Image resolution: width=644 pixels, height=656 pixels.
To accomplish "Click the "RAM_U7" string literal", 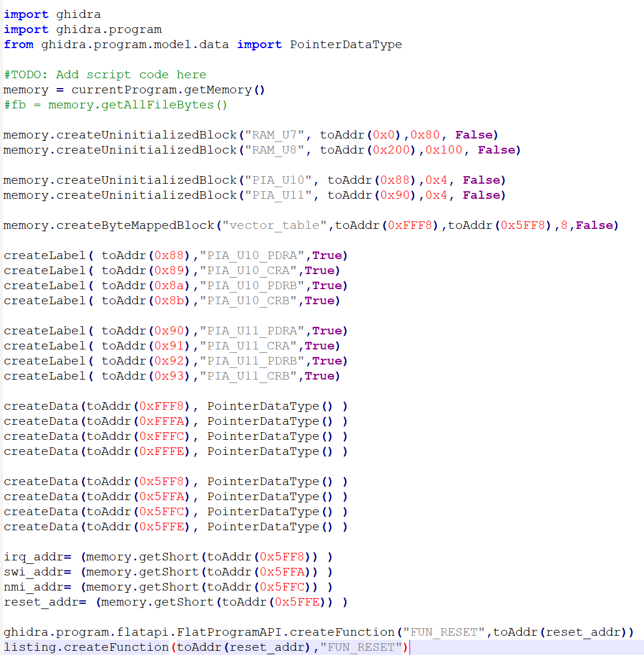I will pyautogui.click(x=275, y=135).
